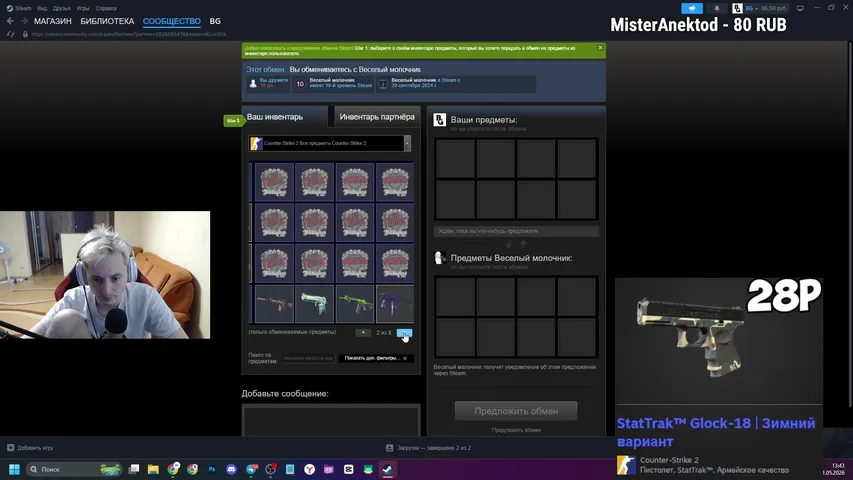Open the Counter-Strike 2 inventory game dropdown
Screen dimensions: 853x480
(329, 143)
